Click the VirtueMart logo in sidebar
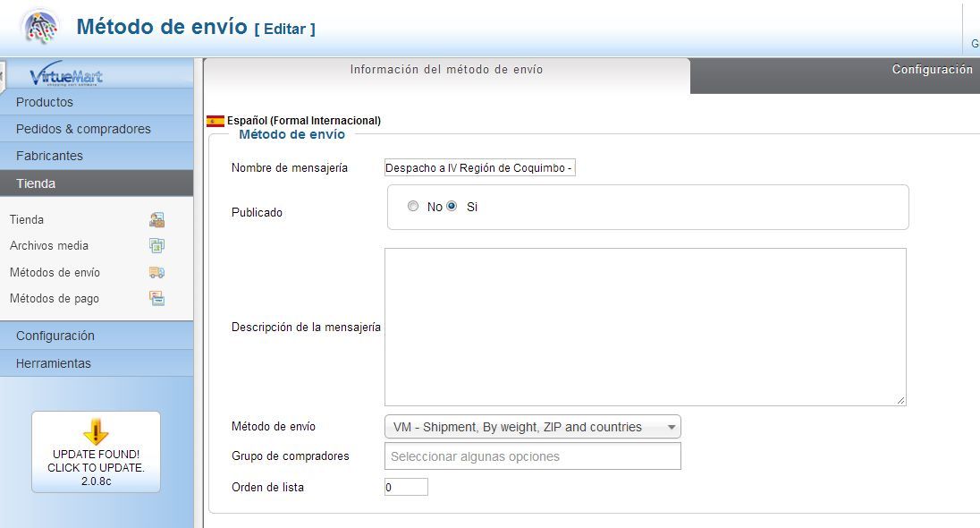The height and width of the screenshot is (528, 980). (x=66, y=74)
